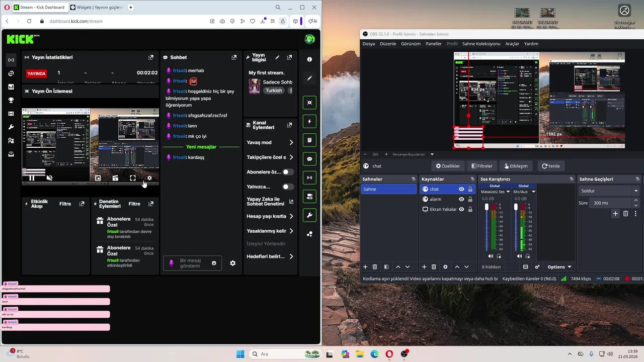The width and height of the screenshot is (644, 362).
Task: Open advanced audio properties gears in Ses Karıştırıcı
Action: point(537,267)
